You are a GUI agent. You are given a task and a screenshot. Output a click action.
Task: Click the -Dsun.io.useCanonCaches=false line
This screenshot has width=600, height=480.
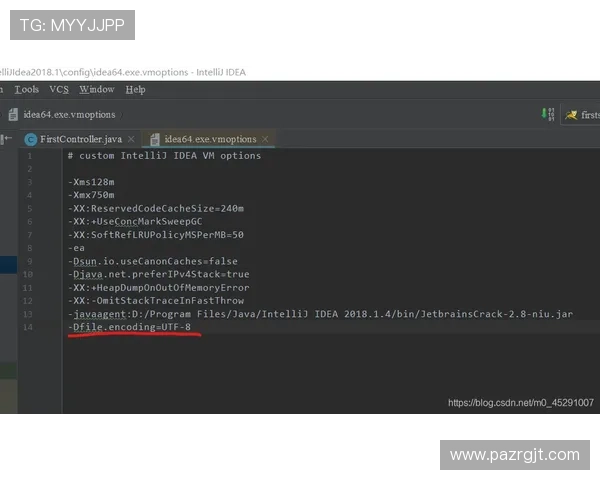[x=153, y=261]
